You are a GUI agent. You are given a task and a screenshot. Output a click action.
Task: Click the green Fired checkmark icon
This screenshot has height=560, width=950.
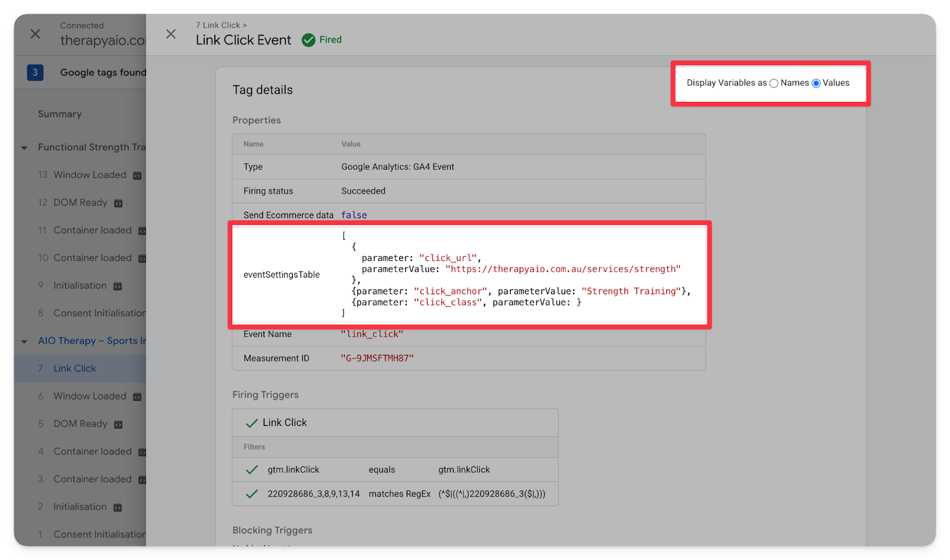tap(308, 40)
